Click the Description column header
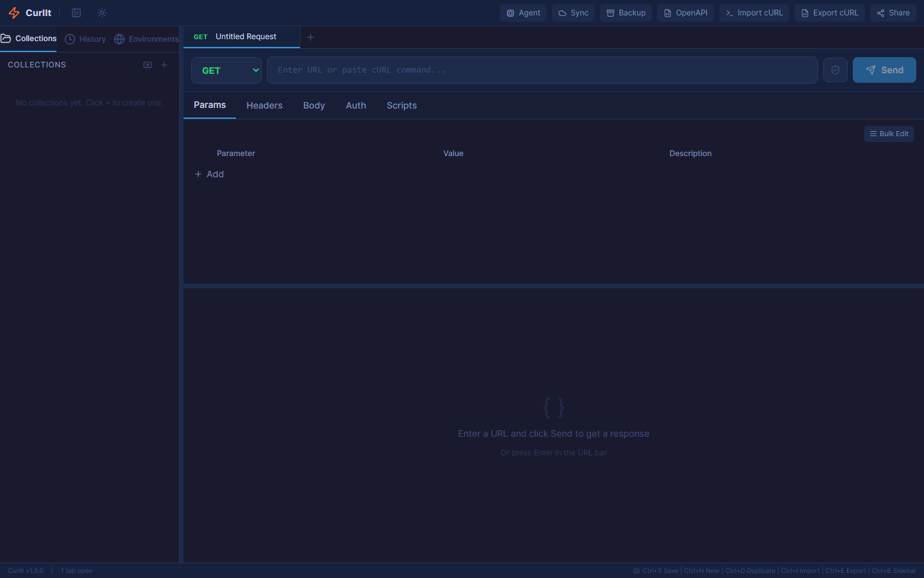This screenshot has width=924, height=578. pyautogui.click(x=690, y=153)
